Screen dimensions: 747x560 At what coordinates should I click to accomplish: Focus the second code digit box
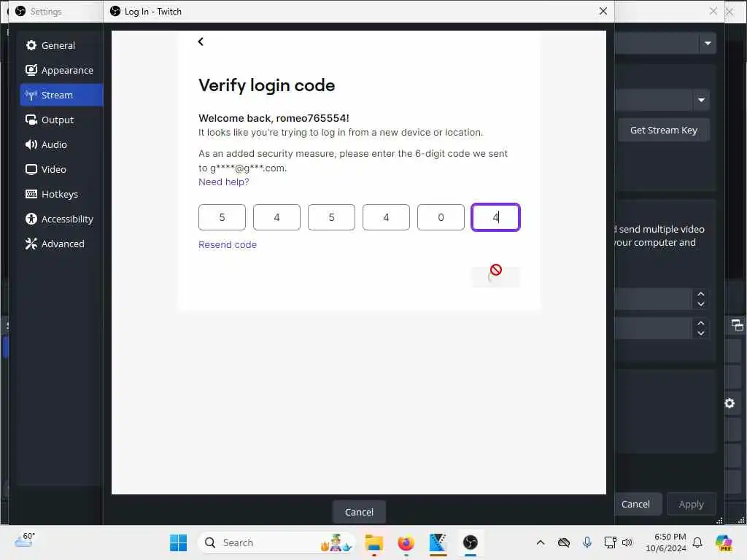[x=276, y=217]
